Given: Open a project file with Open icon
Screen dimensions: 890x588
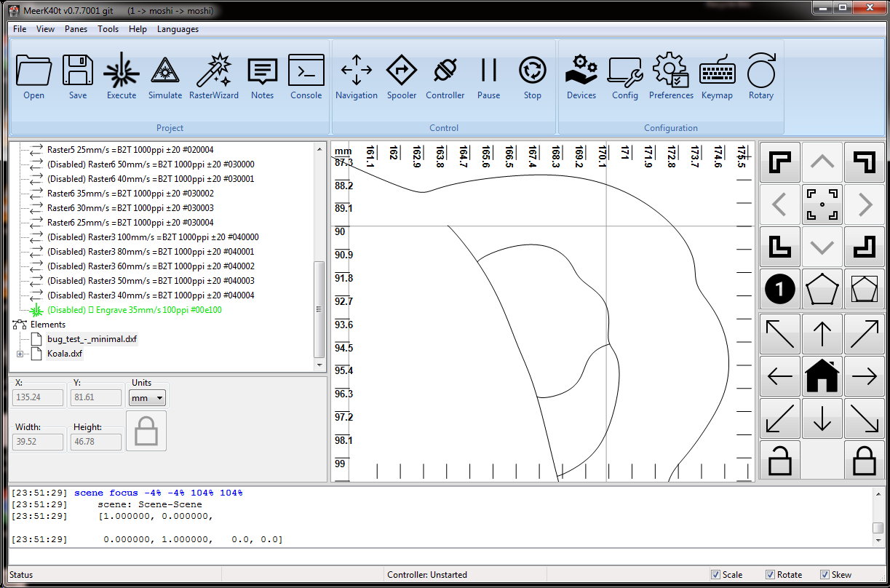Looking at the screenshot, I should pyautogui.click(x=33, y=77).
